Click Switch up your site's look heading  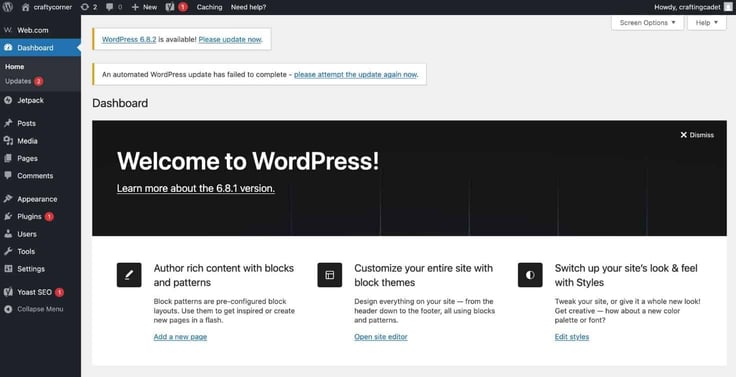pyautogui.click(x=626, y=275)
